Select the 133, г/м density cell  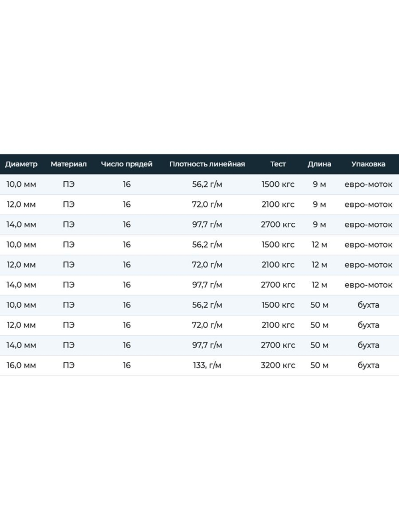tap(207, 365)
